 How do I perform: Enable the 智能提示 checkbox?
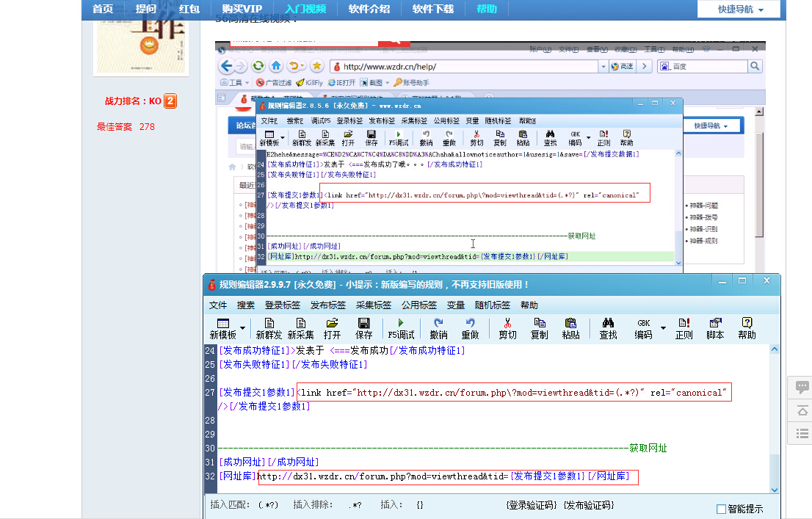(x=721, y=509)
